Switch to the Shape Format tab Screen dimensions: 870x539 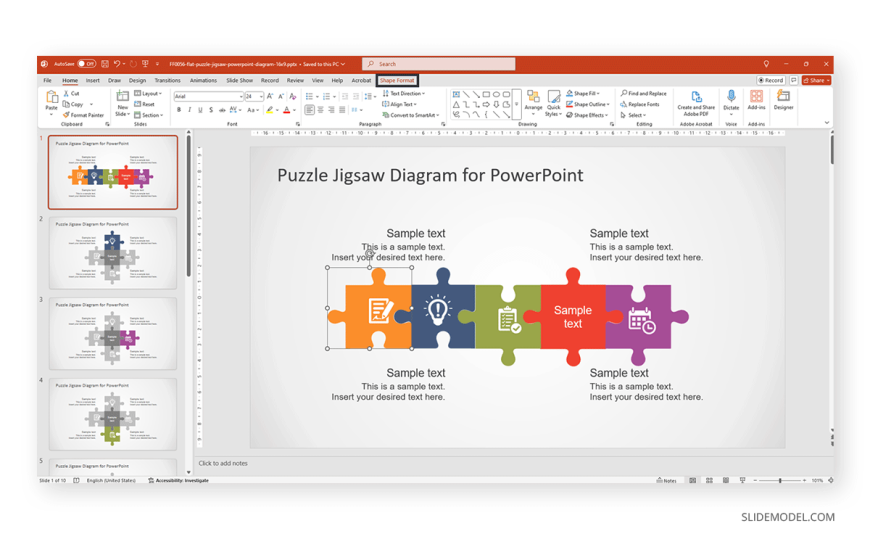[397, 80]
